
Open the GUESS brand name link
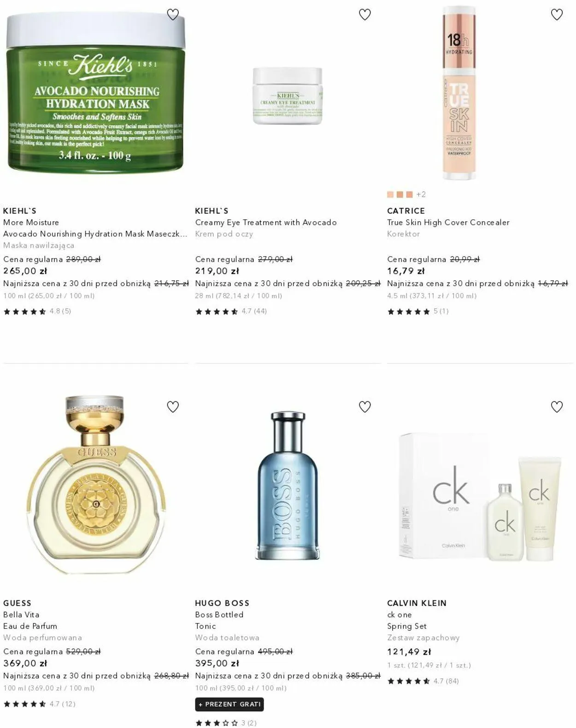[17, 603]
